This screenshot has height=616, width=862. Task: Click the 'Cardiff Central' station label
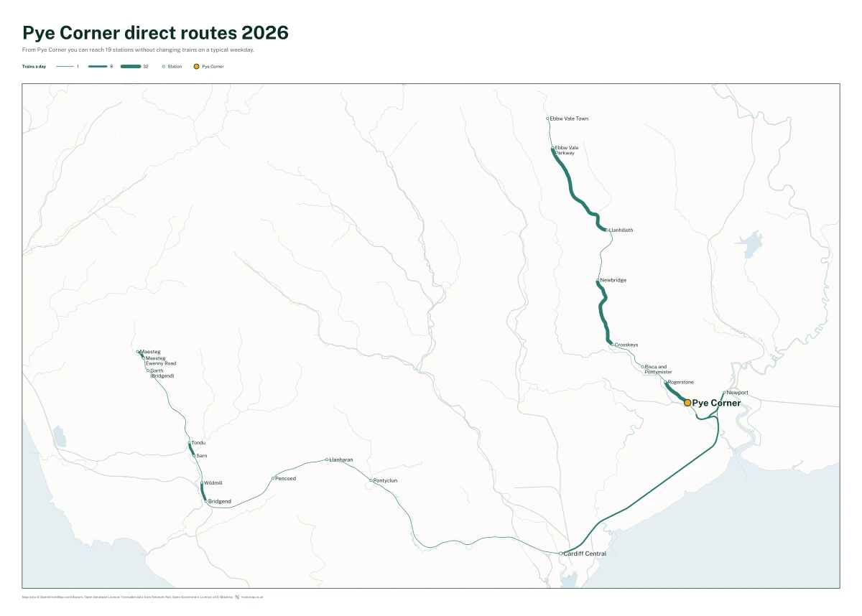click(x=585, y=554)
